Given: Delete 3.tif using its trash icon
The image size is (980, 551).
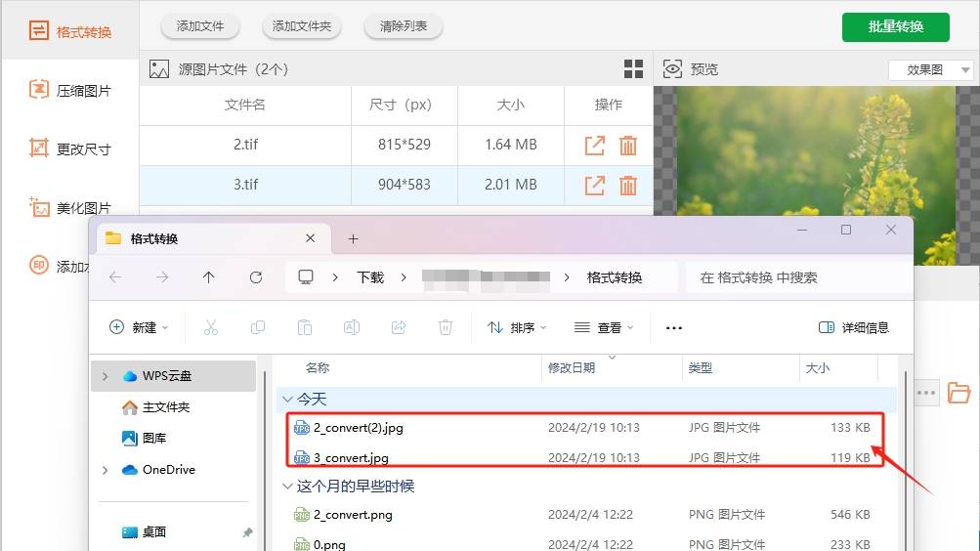Looking at the screenshot, I should [x=627, y=185].
